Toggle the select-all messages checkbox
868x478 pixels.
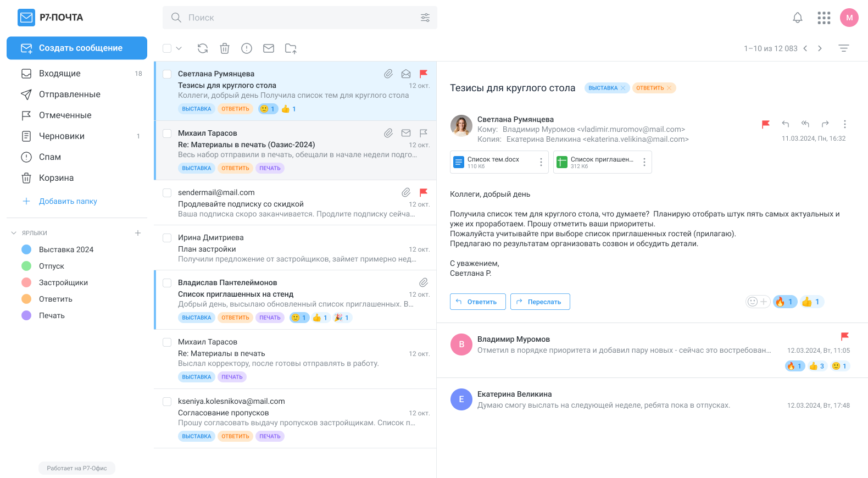point(167,48)
